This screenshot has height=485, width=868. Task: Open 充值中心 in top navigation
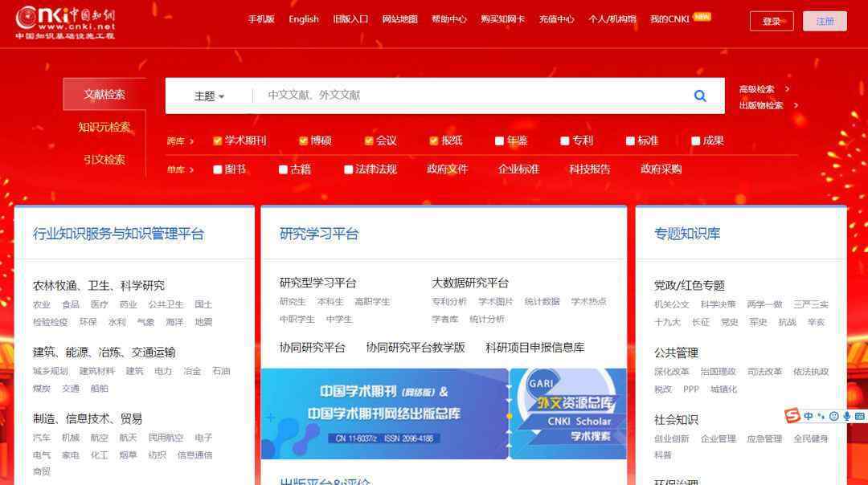pos(557,19)
